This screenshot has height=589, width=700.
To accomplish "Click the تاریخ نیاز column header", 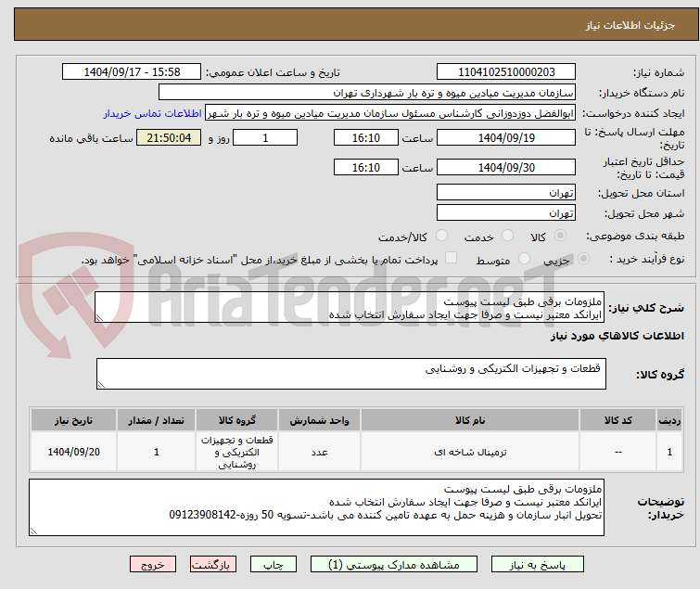I will pyautogui.click(x=73, y=420).
